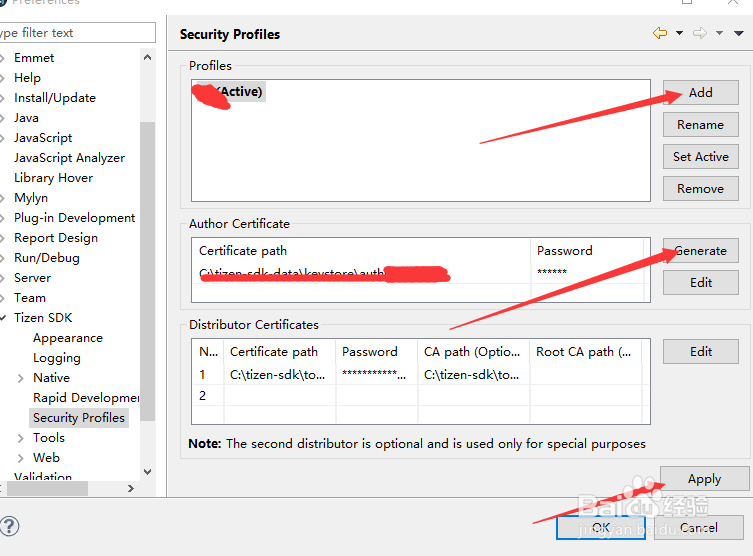Select Native under Tizen SDK

pyautogui.click(x=51, y=378)
